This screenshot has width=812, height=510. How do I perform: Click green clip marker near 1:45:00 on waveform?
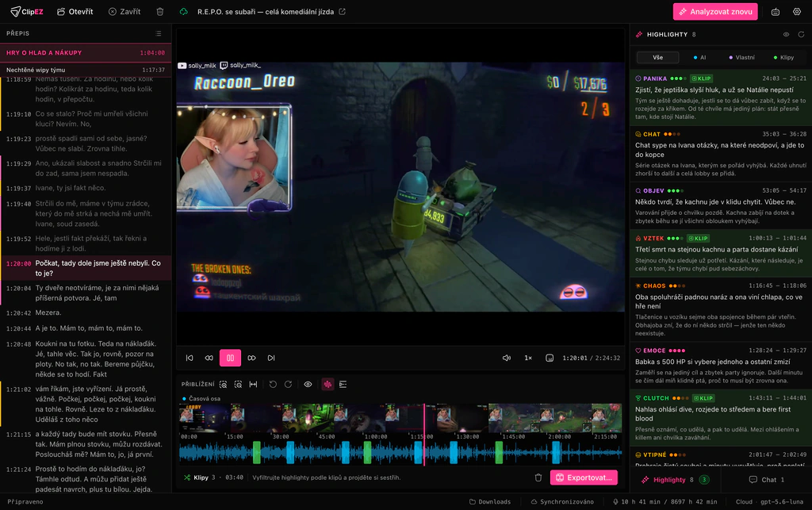(499, 453)
